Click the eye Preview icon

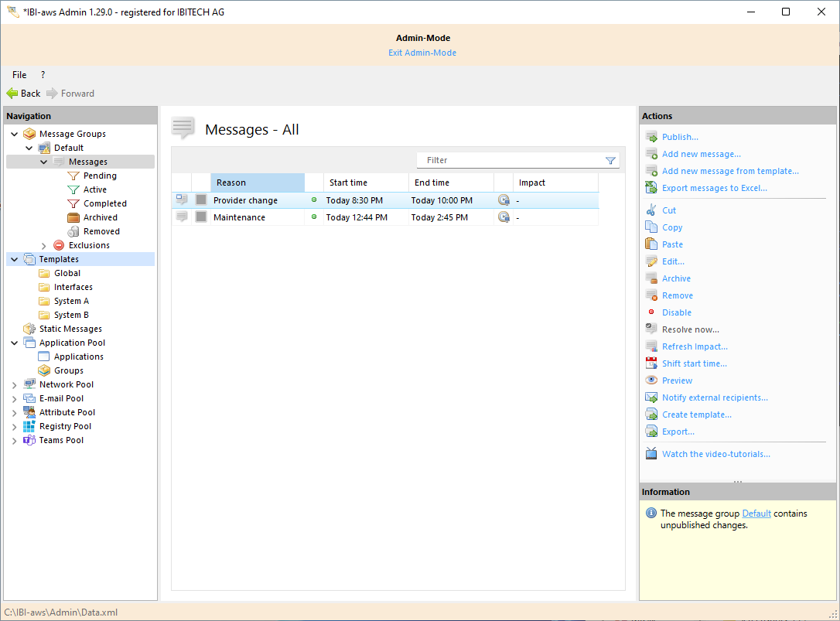(651, 380)
